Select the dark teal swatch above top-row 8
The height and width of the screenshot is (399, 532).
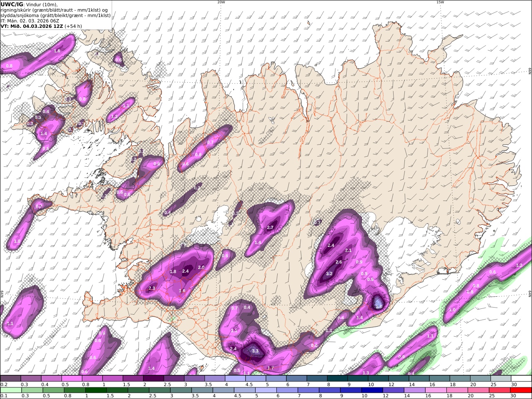pyautogui.click(x=337, y=378)
